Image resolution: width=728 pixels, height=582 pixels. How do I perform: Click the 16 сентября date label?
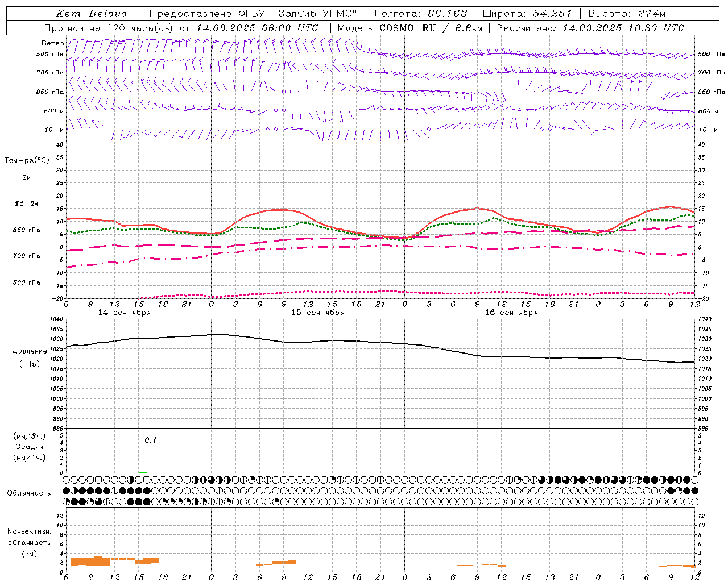(x=511, y=313)
